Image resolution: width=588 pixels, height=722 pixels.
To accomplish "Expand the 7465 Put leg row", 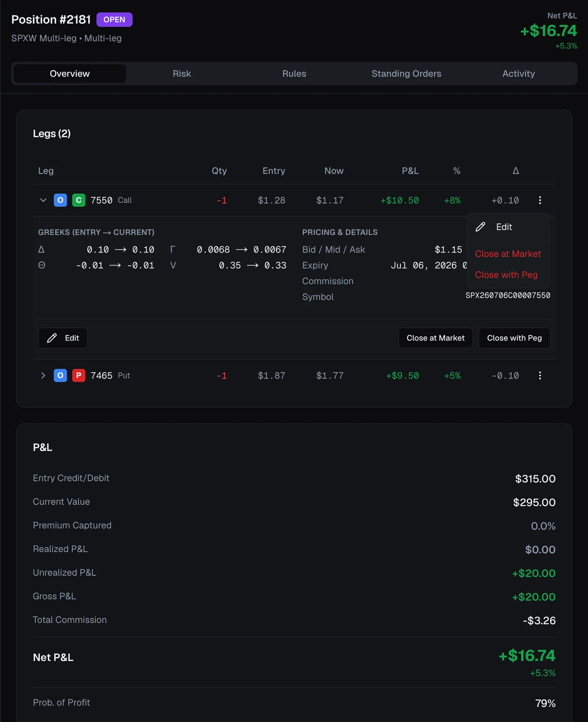I will (43, 375).
